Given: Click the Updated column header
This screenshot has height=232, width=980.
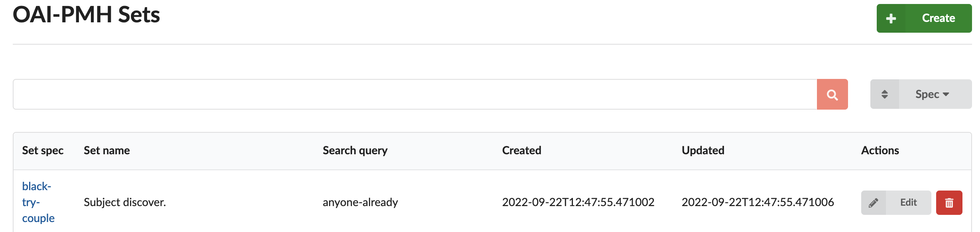Looking at the screenshot, I should coord(703,150).
